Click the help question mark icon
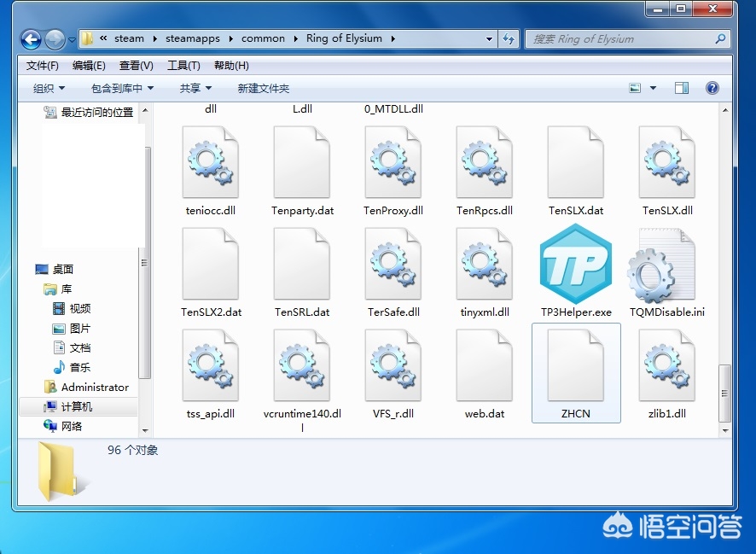 pyautogui.click(x=712, y=88)
